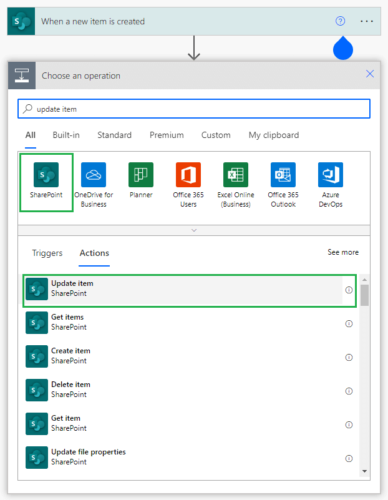This screenshot has width=388, height=500.
Task: Choose the Excel Online (Business) connector
Action: coord(236,175)
